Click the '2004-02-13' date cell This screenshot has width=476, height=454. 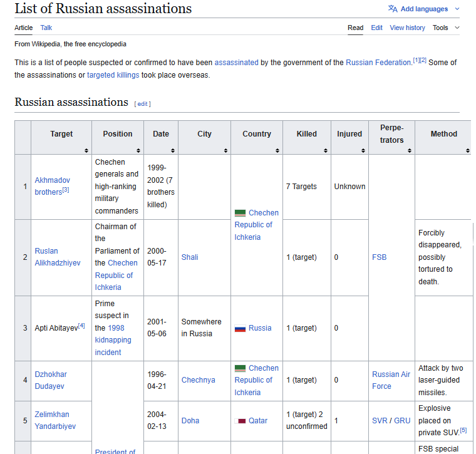pos(161,421)
